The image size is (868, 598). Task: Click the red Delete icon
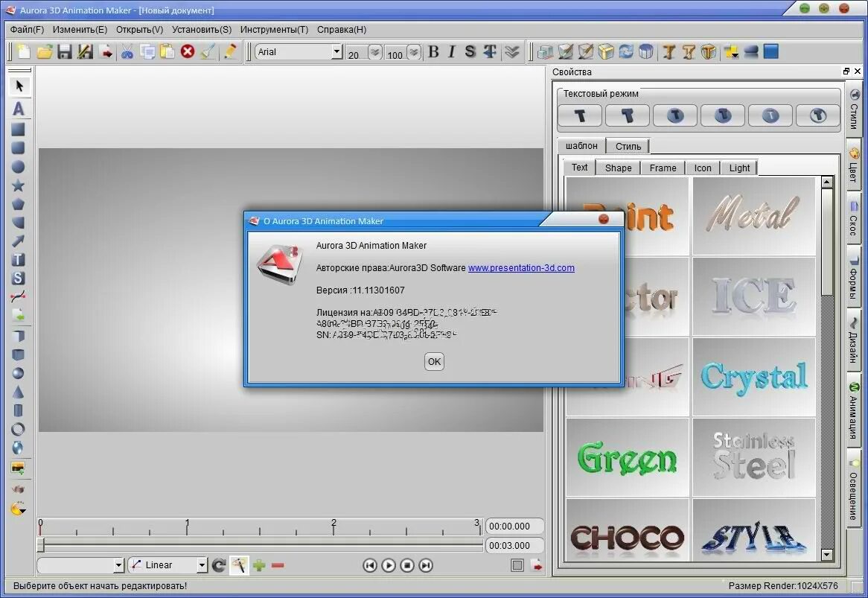188,51
